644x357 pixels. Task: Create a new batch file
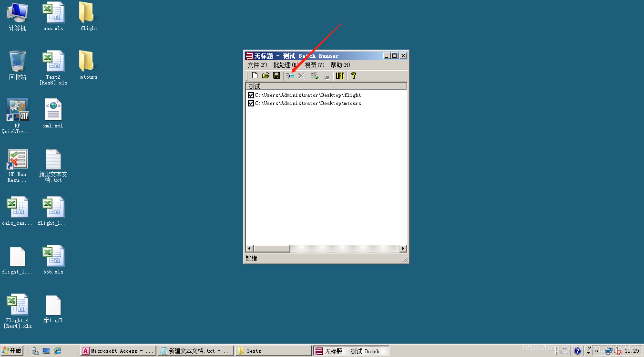pyautogui.click(x=255, y=76)
